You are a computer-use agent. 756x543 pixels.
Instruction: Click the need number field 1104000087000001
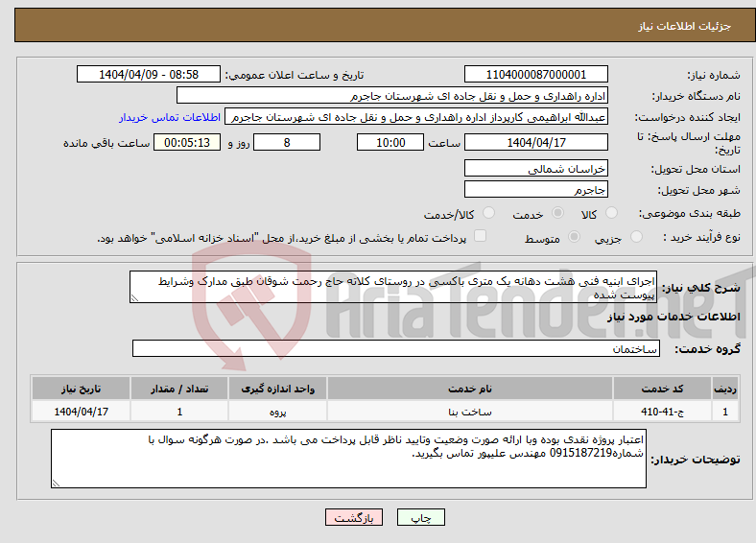coord(535,74)
